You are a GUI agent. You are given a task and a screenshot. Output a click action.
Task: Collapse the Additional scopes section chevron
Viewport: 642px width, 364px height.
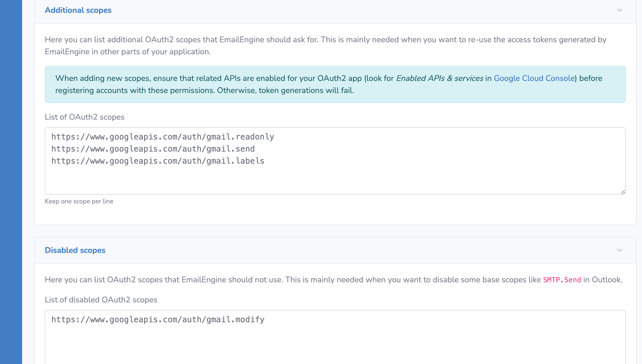pos(619,10)
